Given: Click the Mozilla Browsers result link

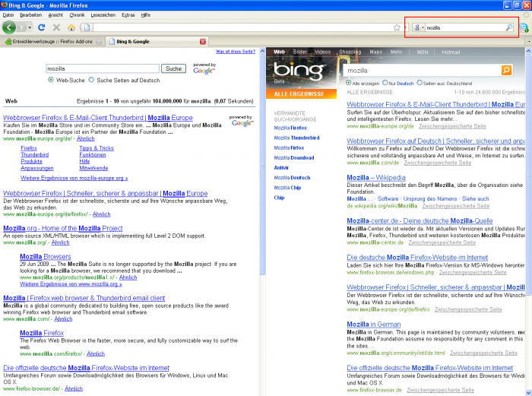Looking at the screenshot, I should point(46,257).
